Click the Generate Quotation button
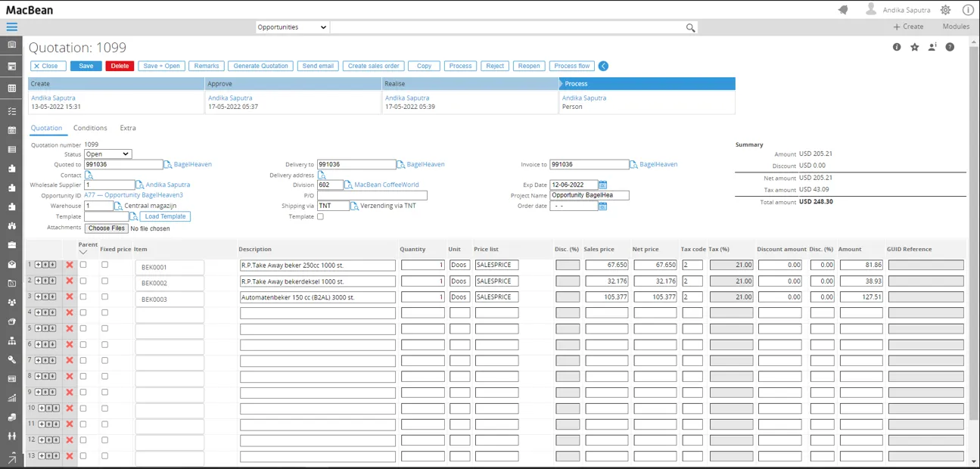 click(260, 66)
